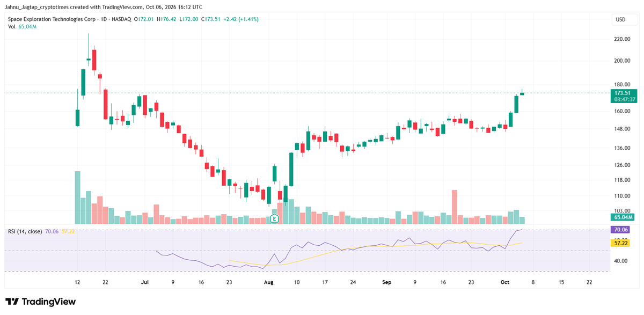644x315 pixels.
Task: Click the 160.00 price axis label
Action: click(622, 112)
